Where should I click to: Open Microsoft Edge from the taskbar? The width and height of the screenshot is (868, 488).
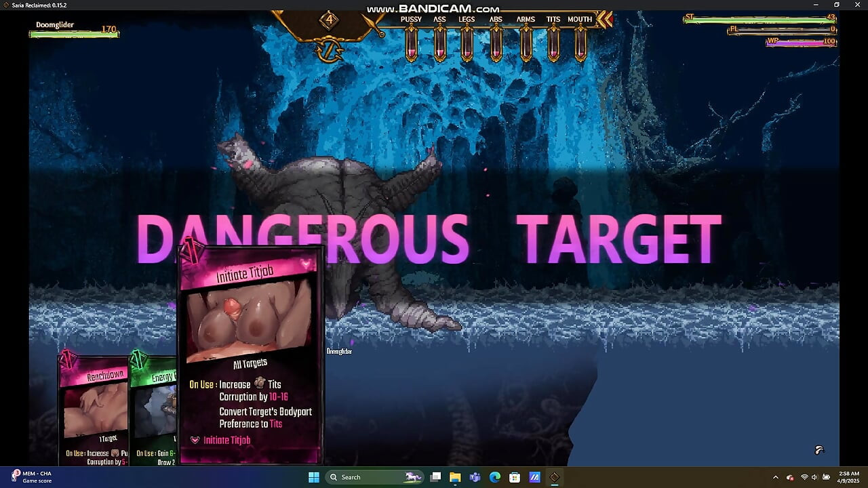[495, 477]
